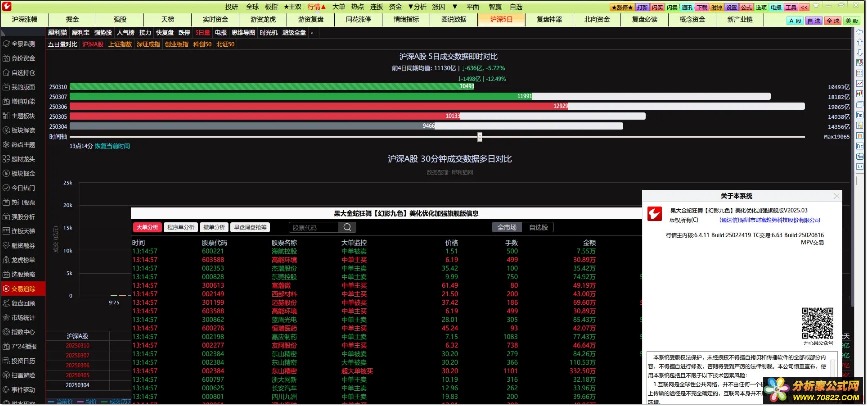Expand the ▼分析 menu

coord(417,7)
